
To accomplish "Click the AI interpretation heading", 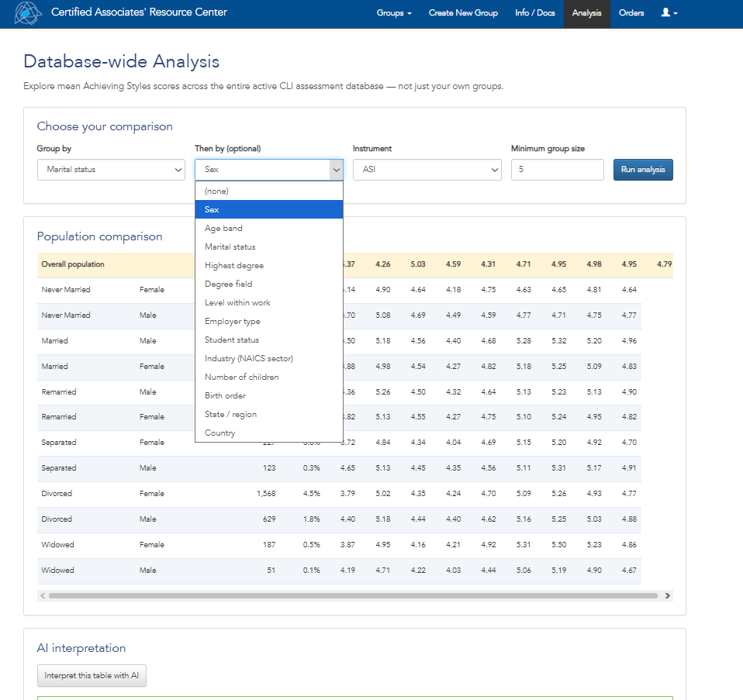I will 81,648.
